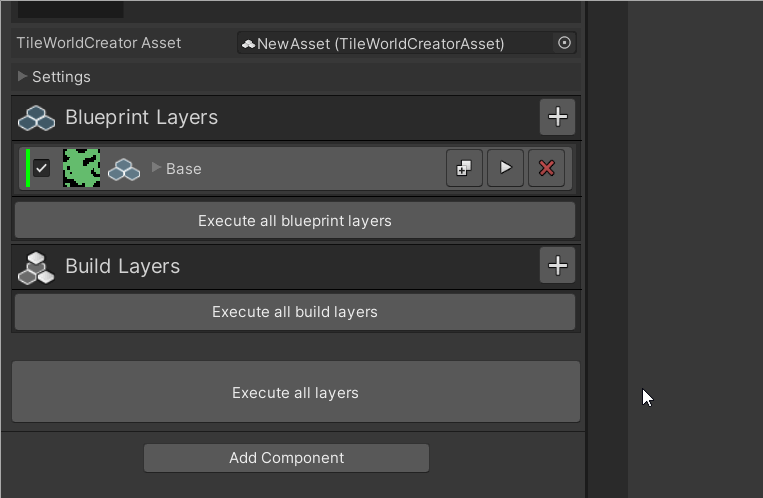Image resolution: width=763 pixels, height=498 pixels.
Task: Add a new blueprint layer
Action: [x=557, y=117]
